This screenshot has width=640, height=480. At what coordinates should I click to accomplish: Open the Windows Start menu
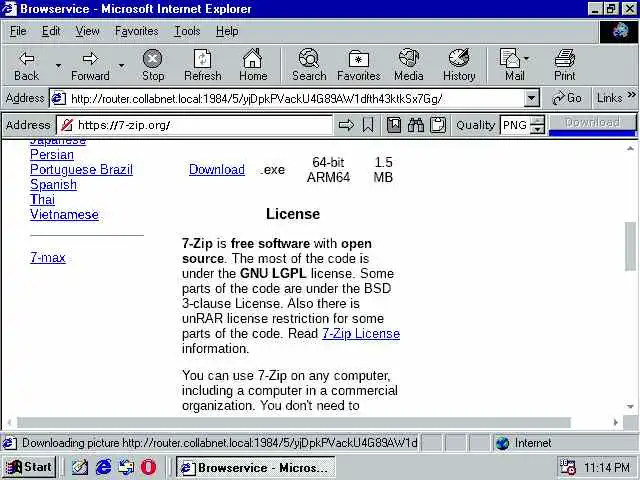coord(29,467)
